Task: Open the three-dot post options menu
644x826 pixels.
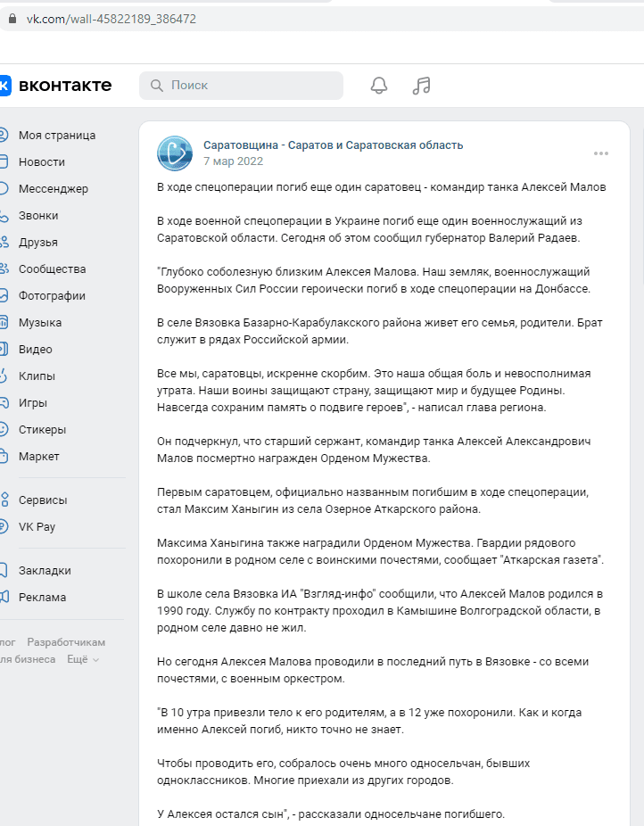Action: tap(601, 153)
